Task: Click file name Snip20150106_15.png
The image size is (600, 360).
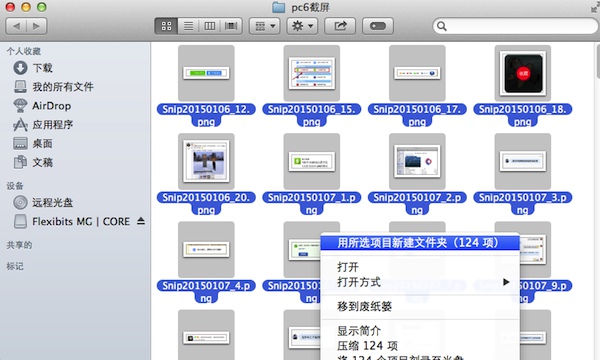Action: click(x=312, y=115)
